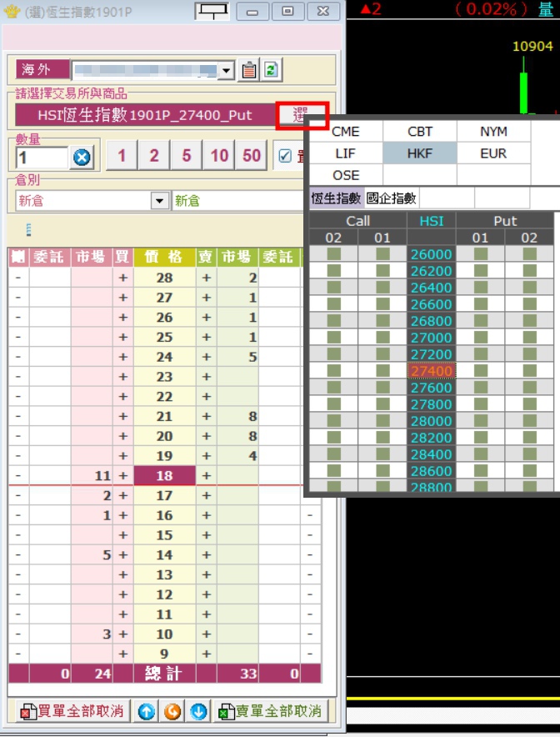560x737 pixels.
Task: Click sell market quantity 5 at price 24
Action: pos(237,357)
